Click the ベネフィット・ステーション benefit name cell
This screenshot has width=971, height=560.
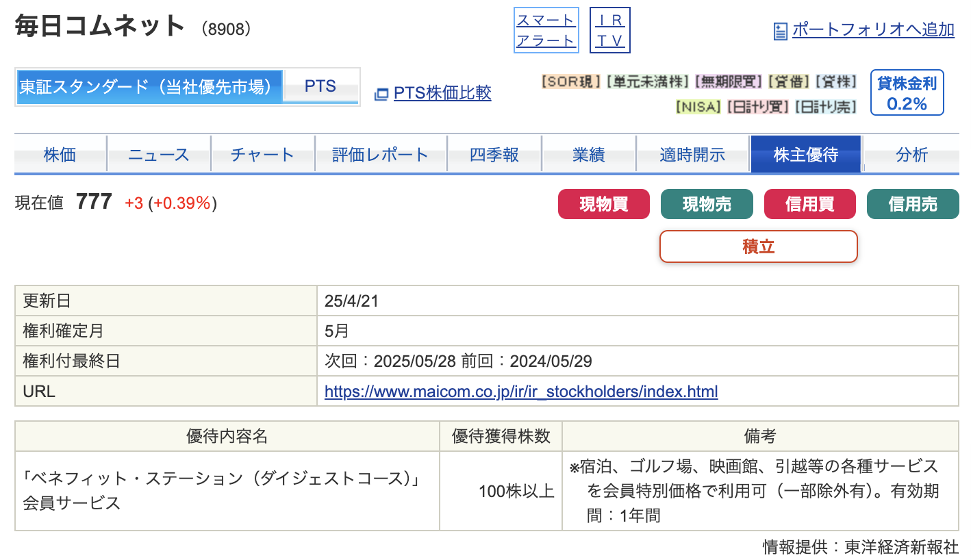click(x=227, y=491)
